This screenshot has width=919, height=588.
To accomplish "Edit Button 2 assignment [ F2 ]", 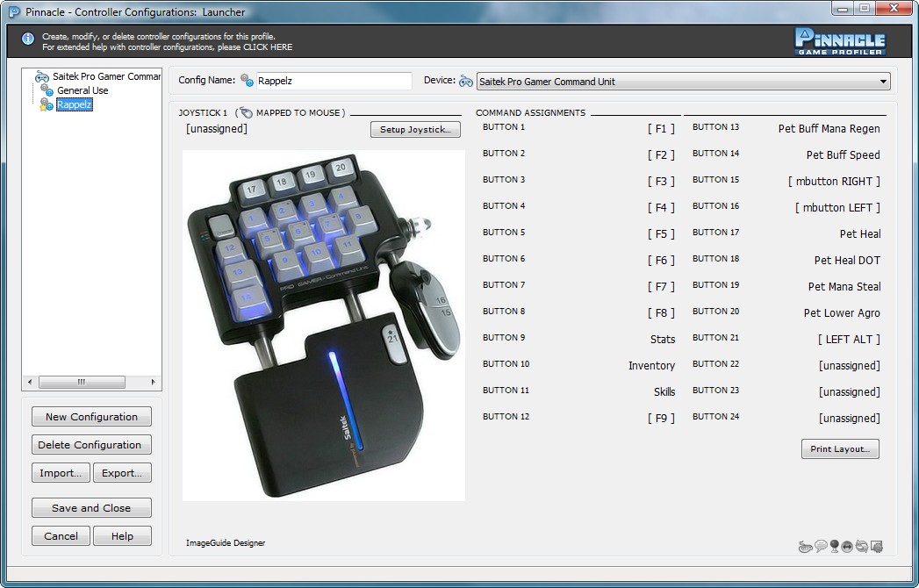I will [x=661, y=154].
